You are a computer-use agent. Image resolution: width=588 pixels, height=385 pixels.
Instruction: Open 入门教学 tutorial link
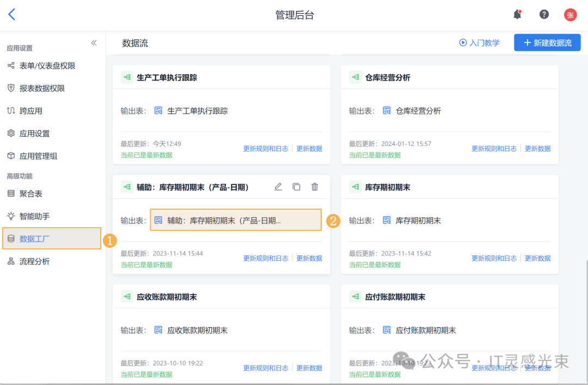coord(479,43)
